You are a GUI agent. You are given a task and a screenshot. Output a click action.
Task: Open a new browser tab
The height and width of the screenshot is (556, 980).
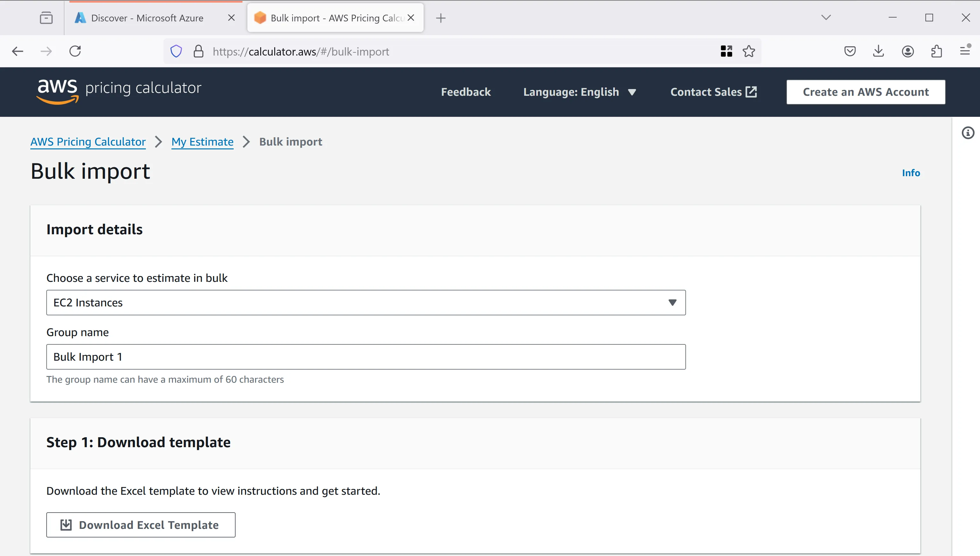[441, 18]
